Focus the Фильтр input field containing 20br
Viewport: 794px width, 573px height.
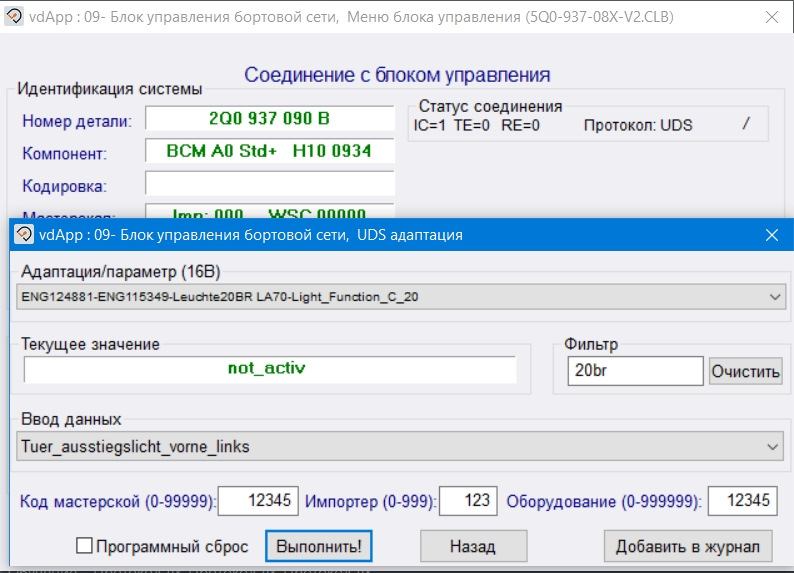(x=636, y=371)
